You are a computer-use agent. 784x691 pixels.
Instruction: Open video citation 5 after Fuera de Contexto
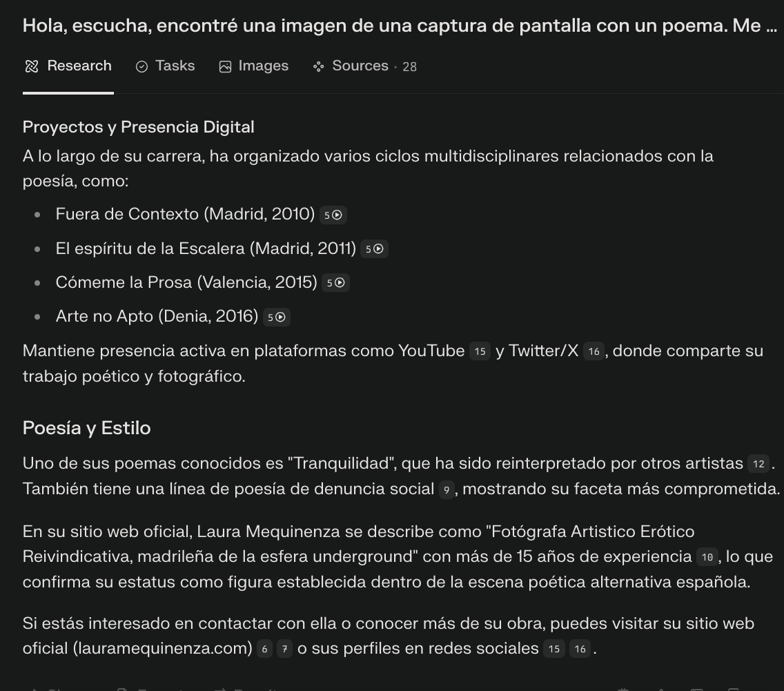click(333, 215)
